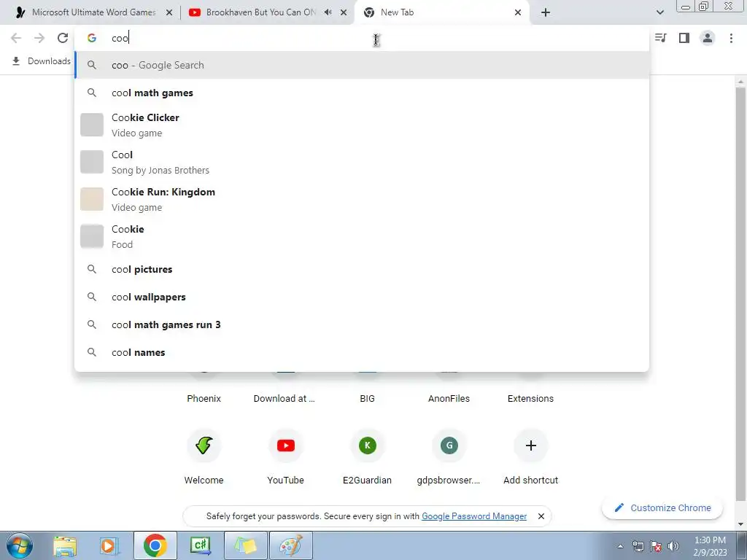Open the BIG shortcut
The image size is (747, 560).
[x=368, y=399]
